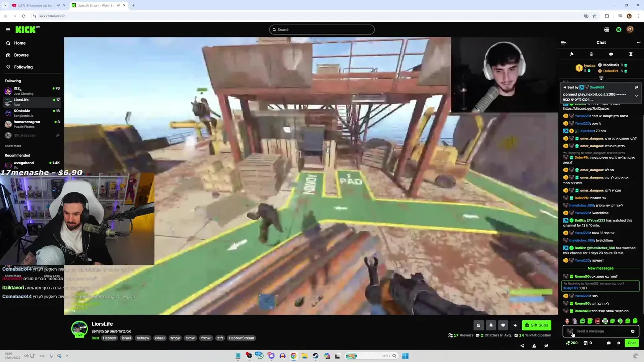Screen dimensions: 644x362
Task: Open IGZ_ channel in Following list
Action: point(32,90)
